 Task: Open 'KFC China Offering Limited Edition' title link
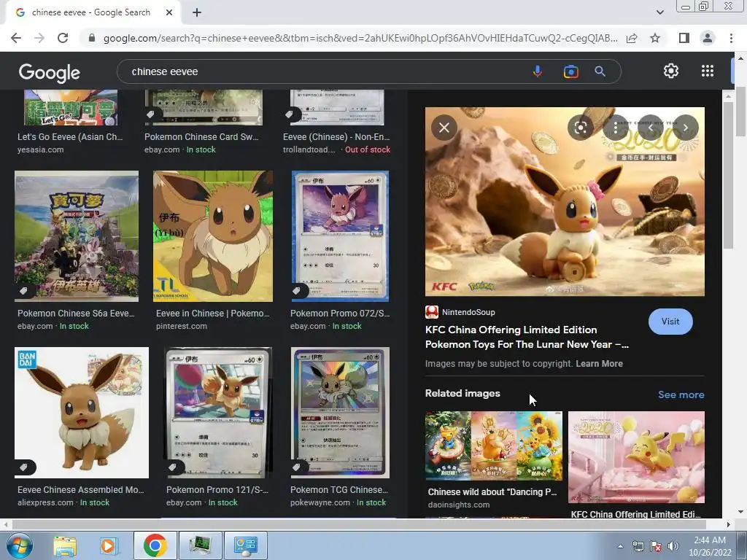[x=527, y=337]
